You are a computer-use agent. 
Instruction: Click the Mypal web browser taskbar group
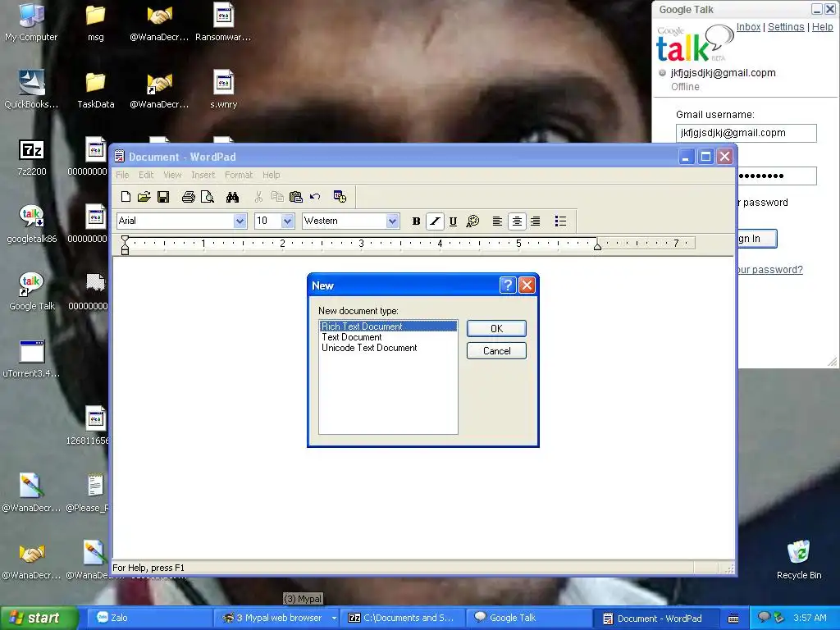coord(276,618)
